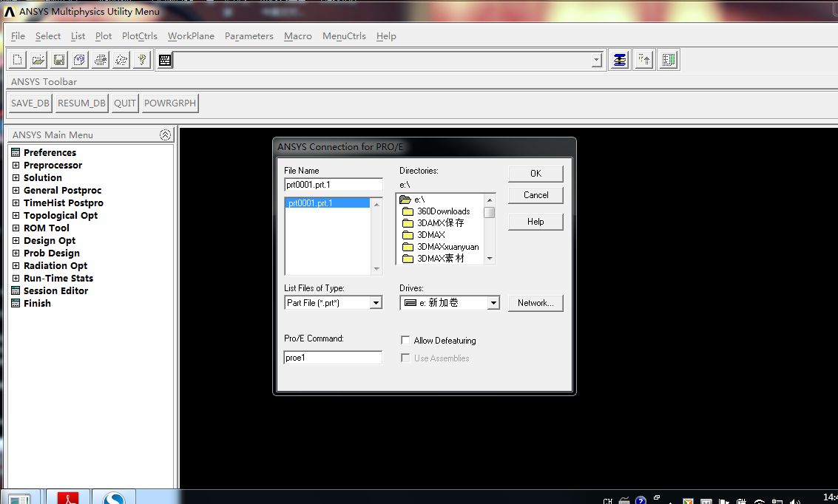Click the QUIT toolbar button
Image resolution: width=838 pixels, height=504 pixels.
[x=125, y=103]
